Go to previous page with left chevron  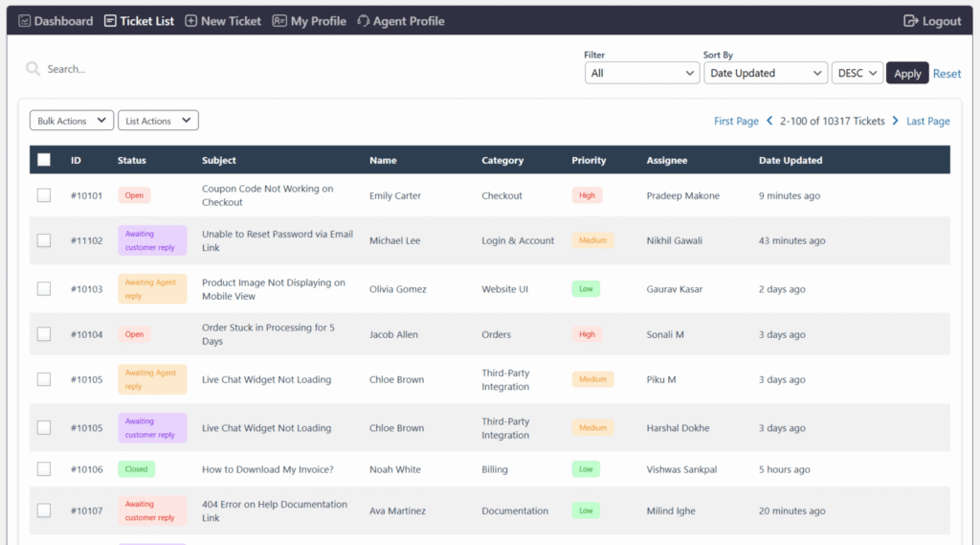pos(768,122)
